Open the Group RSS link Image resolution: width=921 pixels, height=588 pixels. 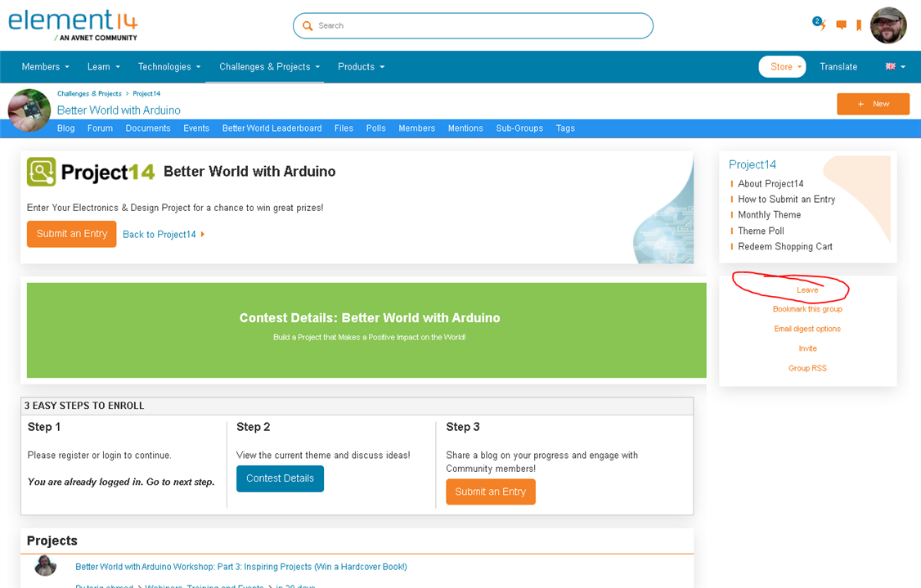tap(807, 368)
